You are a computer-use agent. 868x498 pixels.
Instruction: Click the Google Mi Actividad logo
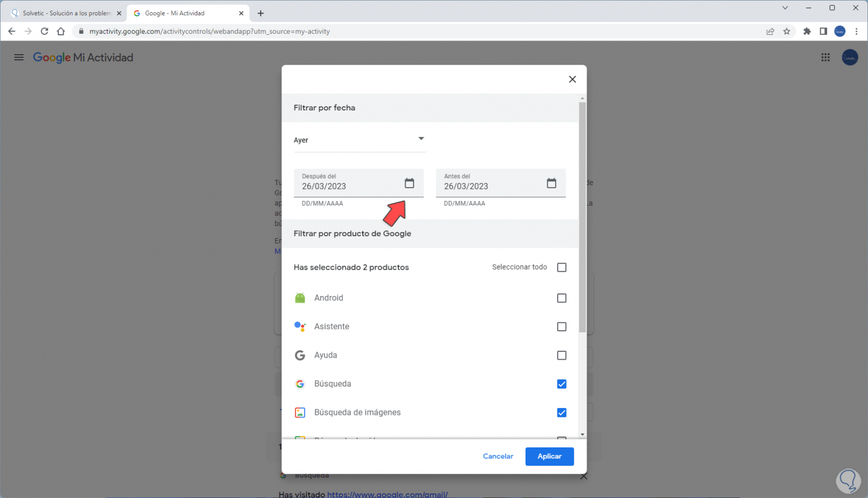(83, 57)
